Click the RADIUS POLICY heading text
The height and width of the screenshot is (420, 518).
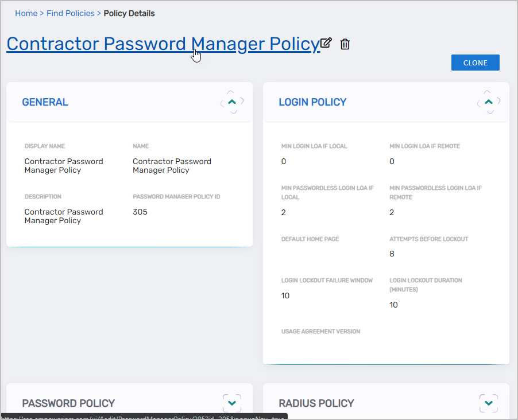click(x=316, y=403)
